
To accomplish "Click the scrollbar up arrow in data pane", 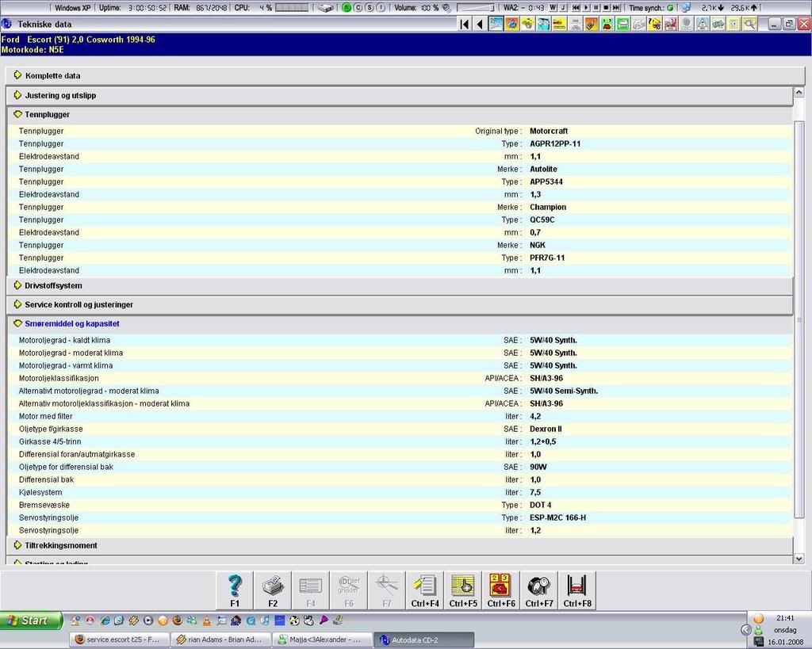I will (799, 93).
